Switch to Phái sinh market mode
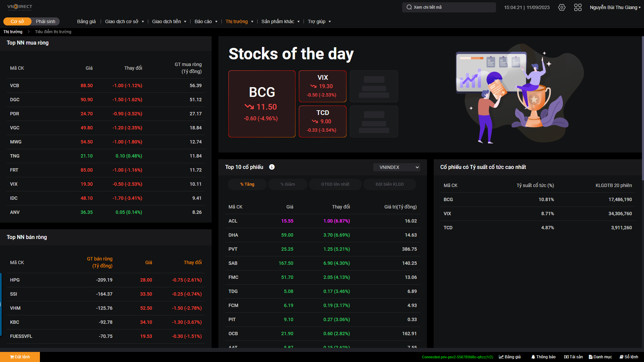This screenshot has height=362, width=644. click(x=46, y=21)
